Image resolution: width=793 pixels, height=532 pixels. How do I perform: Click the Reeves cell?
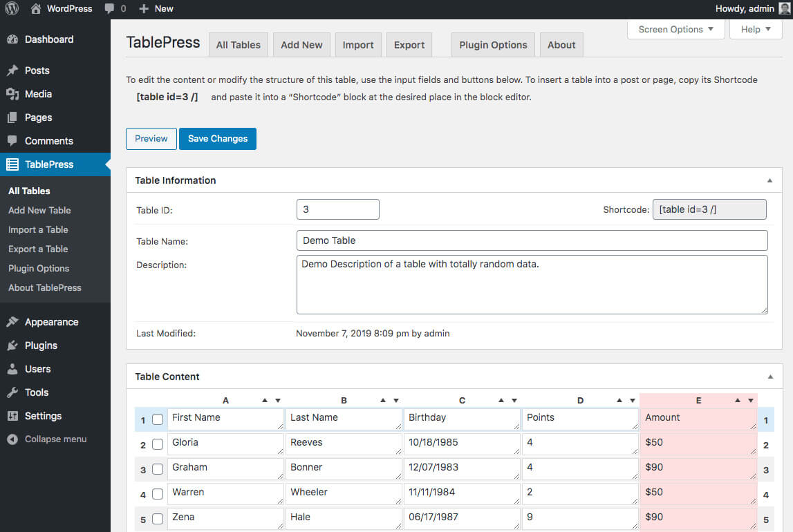point(344,444)
